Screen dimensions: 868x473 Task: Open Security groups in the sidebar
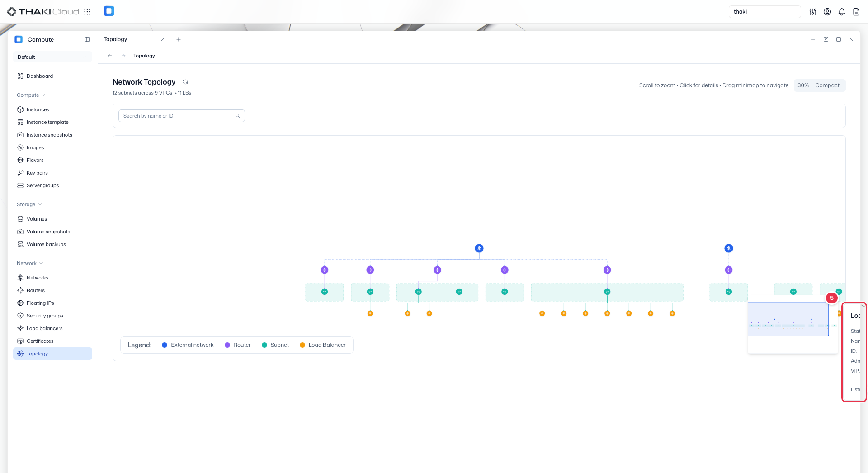click(52, 316)
